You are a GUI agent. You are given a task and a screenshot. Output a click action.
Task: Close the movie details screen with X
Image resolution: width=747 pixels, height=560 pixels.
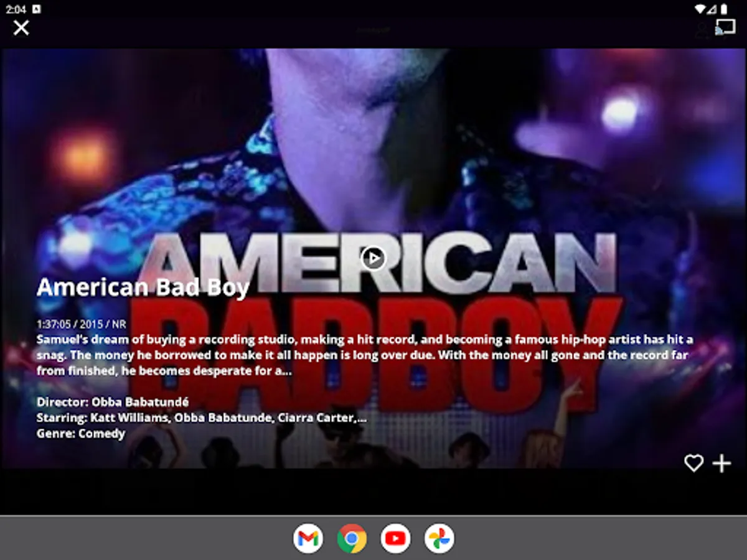(21, 27)
